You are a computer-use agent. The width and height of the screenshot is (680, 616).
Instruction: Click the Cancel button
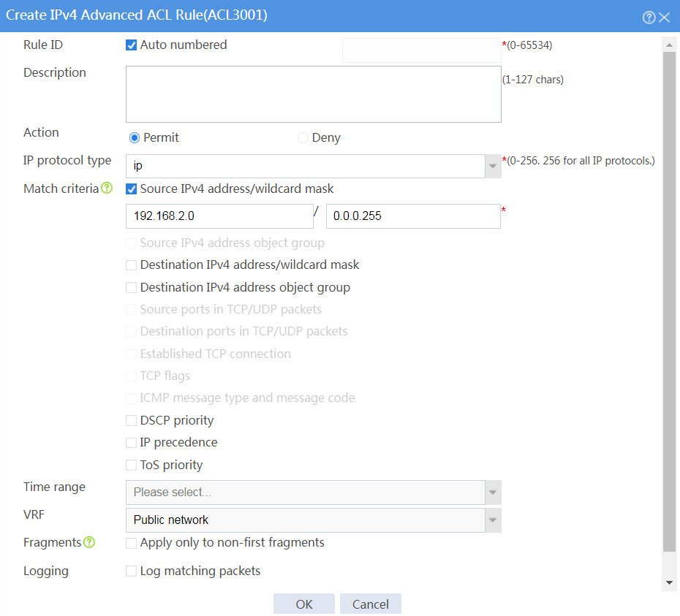tap(371, 604)
